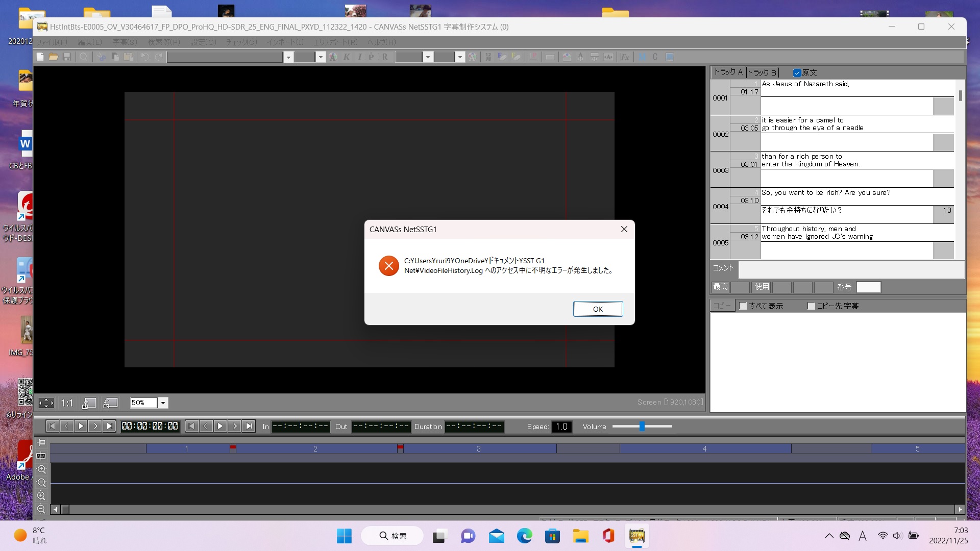Open the 50% zoom level dropdown

[x=163, y=403]
